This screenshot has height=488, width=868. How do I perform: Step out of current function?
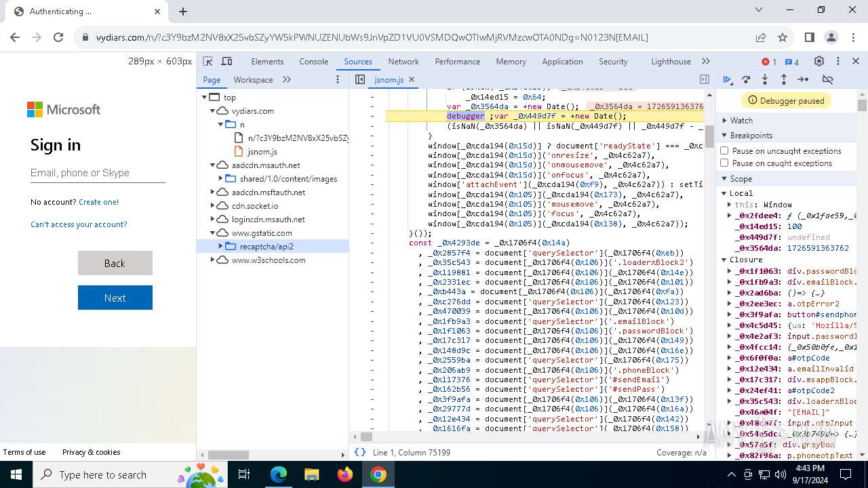(x=783, y=79)
